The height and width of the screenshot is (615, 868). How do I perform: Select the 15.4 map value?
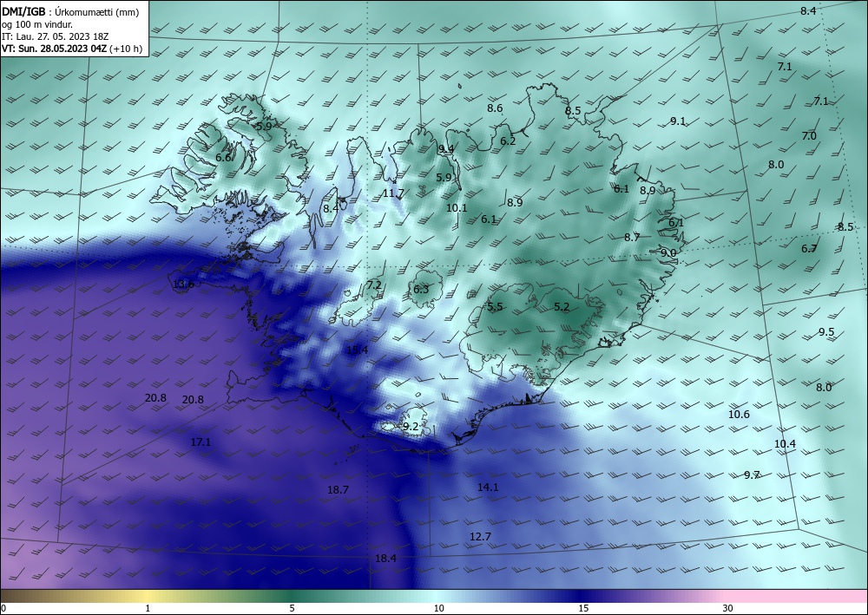(x=357, y=350)
